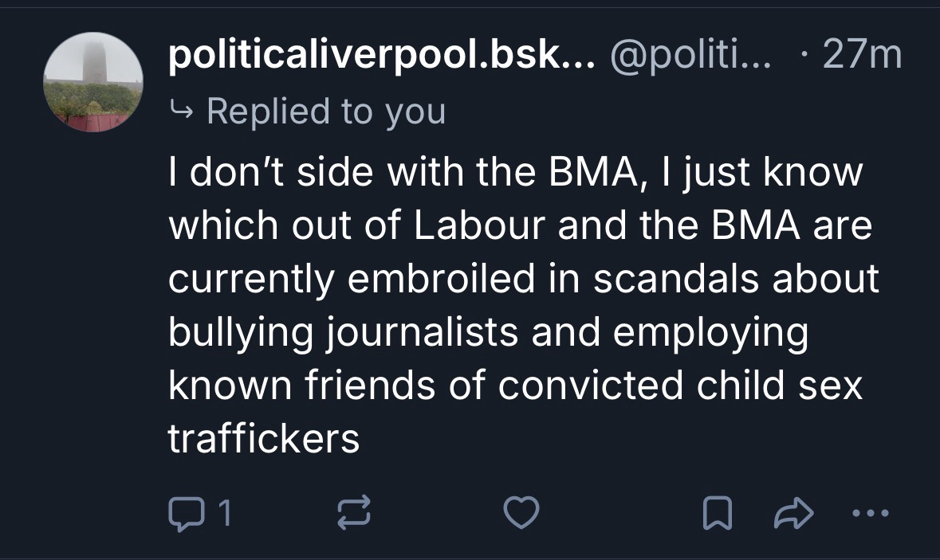The width and height of the screenshot is (940, 560).
Task: Open the politicaliverpool profile avatar
Action: pos(92,82)
